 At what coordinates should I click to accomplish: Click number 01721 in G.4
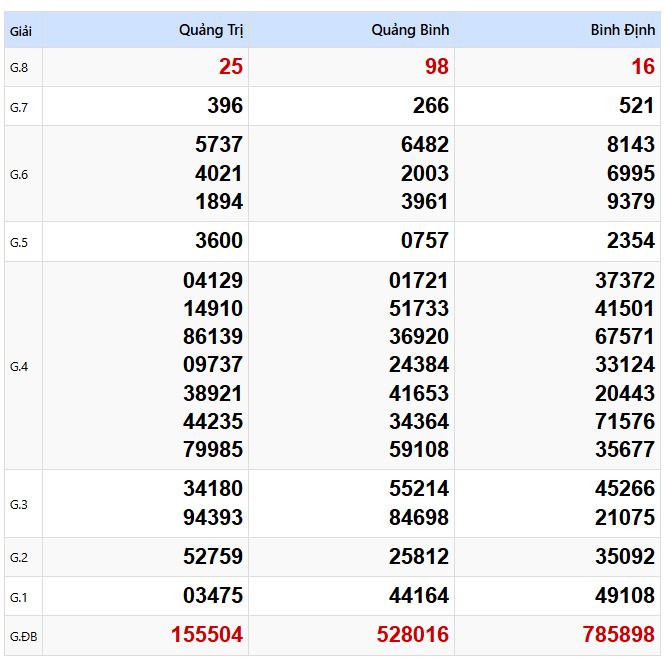tap(419, 280)
